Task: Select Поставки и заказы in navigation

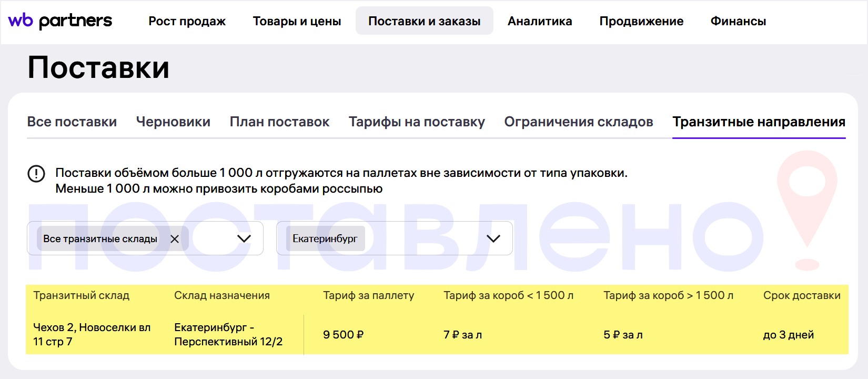Action: click(x=424, y=21)
